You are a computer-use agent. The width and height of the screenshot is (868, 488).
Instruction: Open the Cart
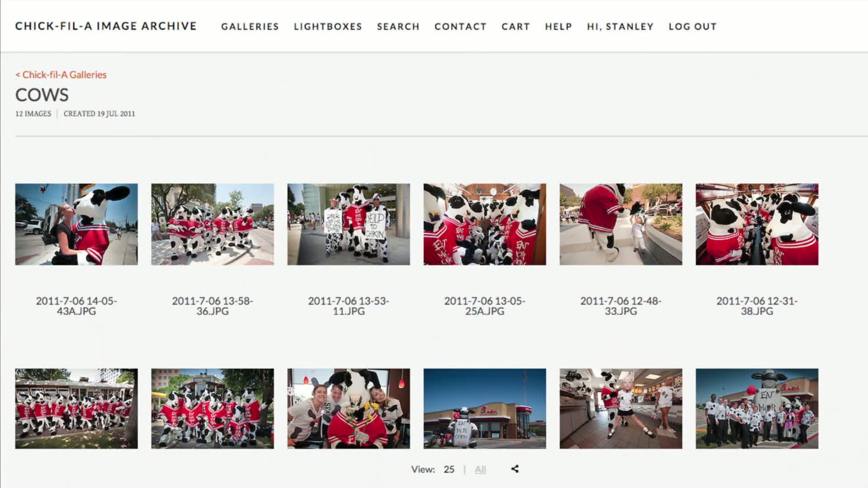click(516, 27)
